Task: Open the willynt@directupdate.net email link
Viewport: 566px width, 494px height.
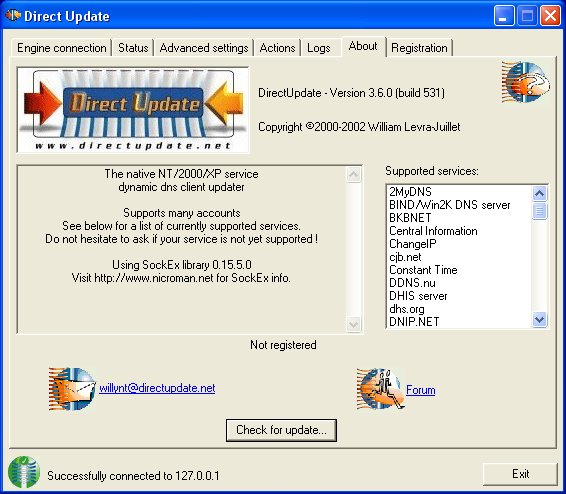Action: (157, 388)
